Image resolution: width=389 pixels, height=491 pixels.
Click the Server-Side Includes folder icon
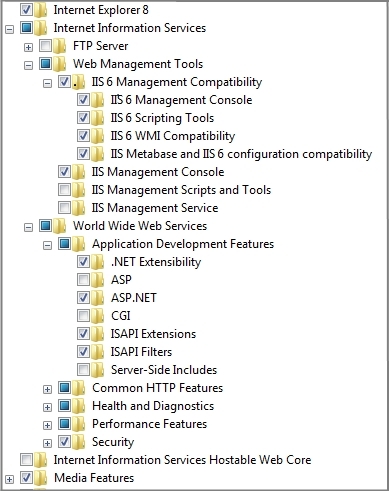click(x=98, y=370)
